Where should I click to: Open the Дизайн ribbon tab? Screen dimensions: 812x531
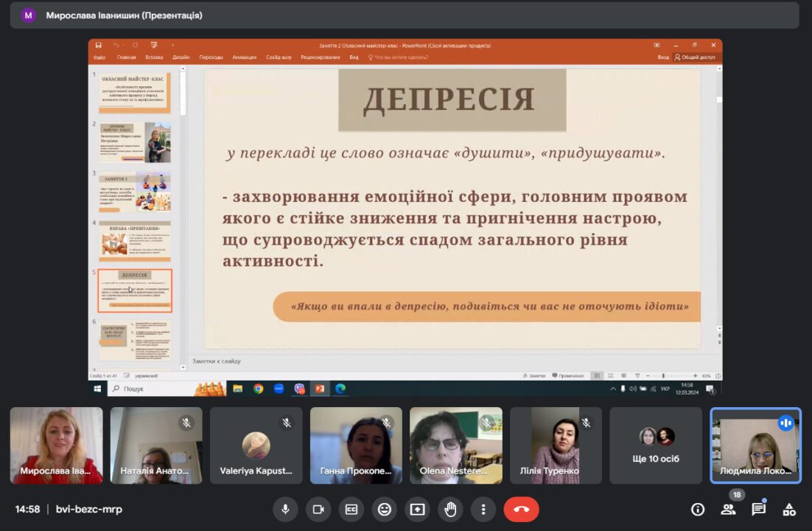coord(181,58)
